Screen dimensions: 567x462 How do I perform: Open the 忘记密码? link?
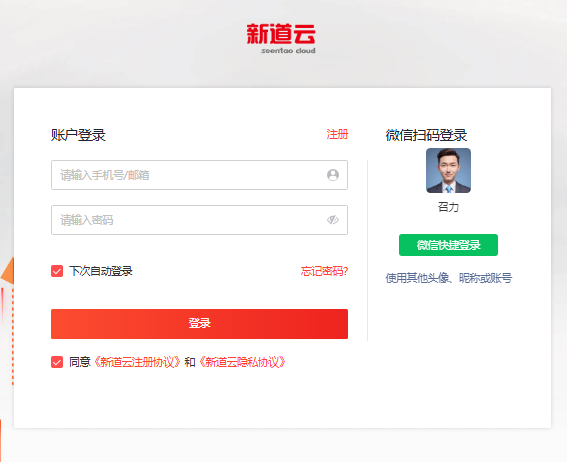[x=324, y=271]
